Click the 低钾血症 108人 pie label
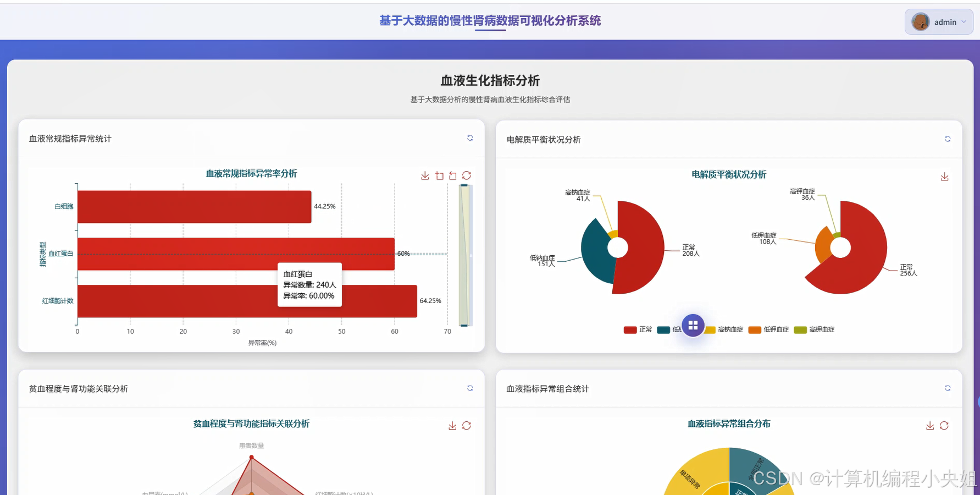Image resolution: width=980 pixels, height=495 pixels. (x=764, y=238)
